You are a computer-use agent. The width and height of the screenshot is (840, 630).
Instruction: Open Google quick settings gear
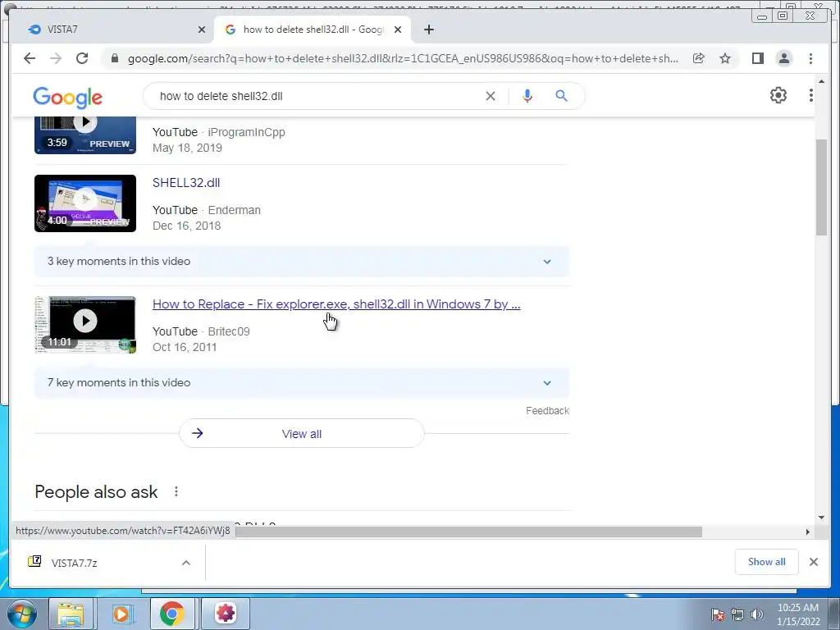click(x=778, y=95)
